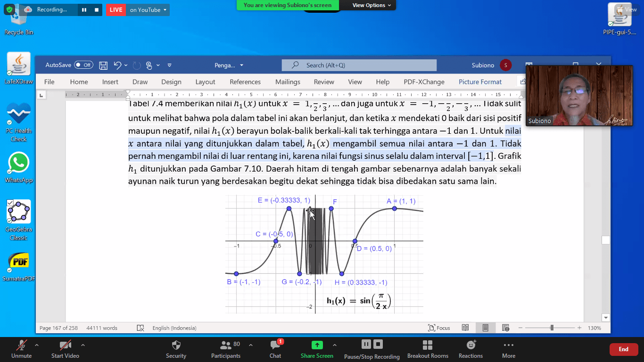Click the Focus mode button
The image size is (644, 362).
(439, 328)
